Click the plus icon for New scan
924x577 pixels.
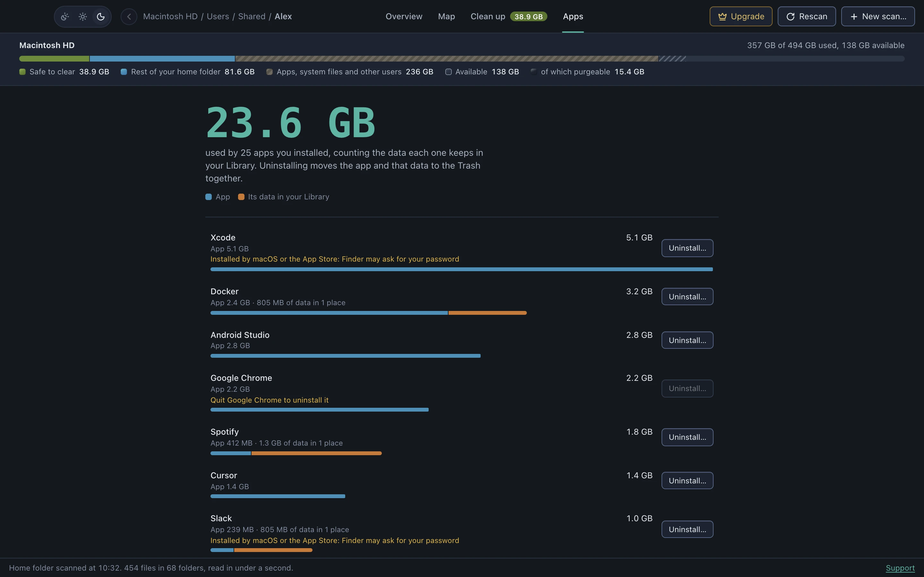pyautogui.click(x=854, y=16)
